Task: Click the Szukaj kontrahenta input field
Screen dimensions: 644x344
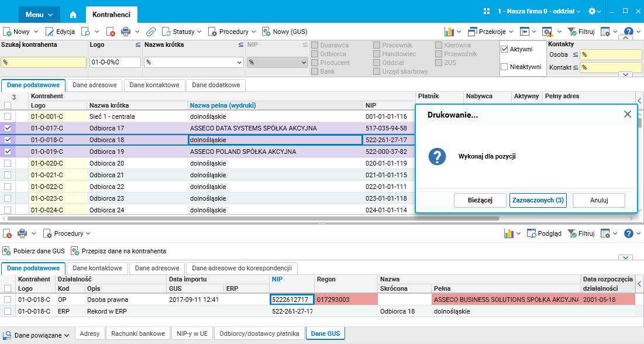Action: click(x=43, y=62)
